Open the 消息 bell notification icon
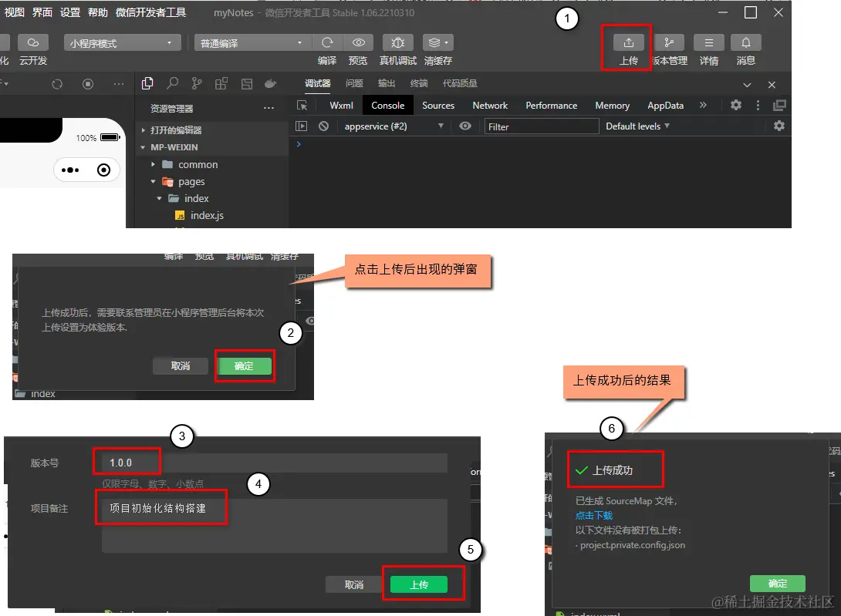Image resolution: width=841 pixels, height=616 pixels. pyautogui.click(x=745, y=42)
